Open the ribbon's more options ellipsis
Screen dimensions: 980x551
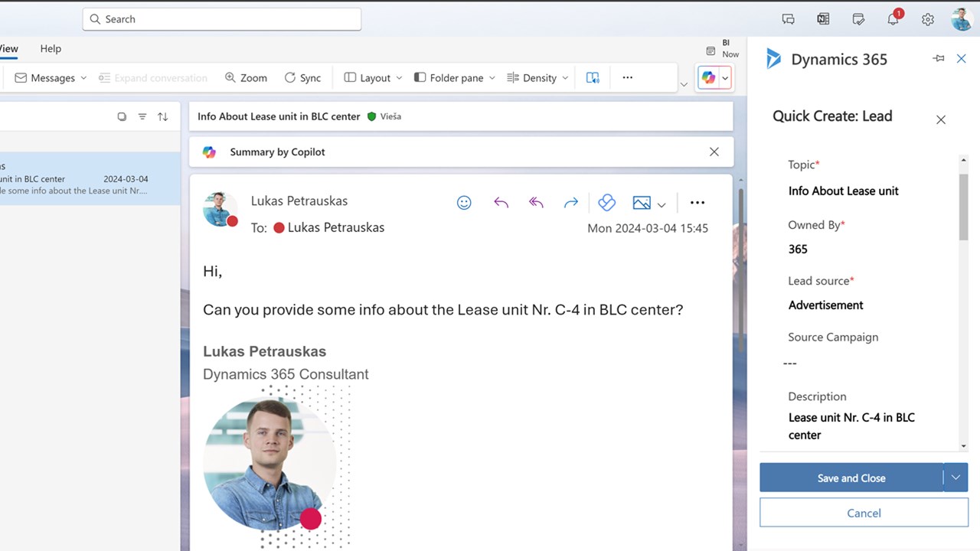(628, 77)
